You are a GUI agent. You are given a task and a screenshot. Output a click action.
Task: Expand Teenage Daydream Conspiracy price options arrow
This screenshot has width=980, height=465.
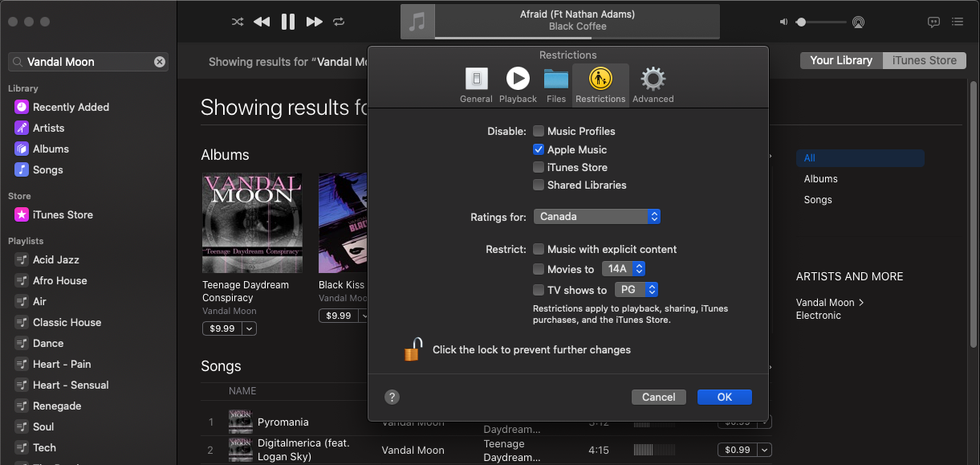[249, 328]
